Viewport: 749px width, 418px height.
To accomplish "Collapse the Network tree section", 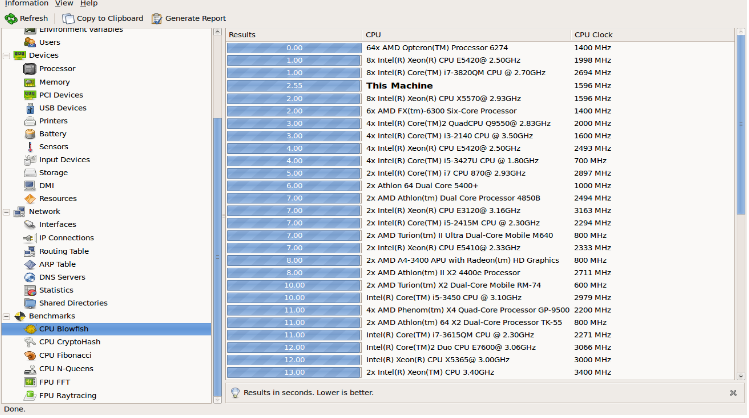I will [6, 212].
